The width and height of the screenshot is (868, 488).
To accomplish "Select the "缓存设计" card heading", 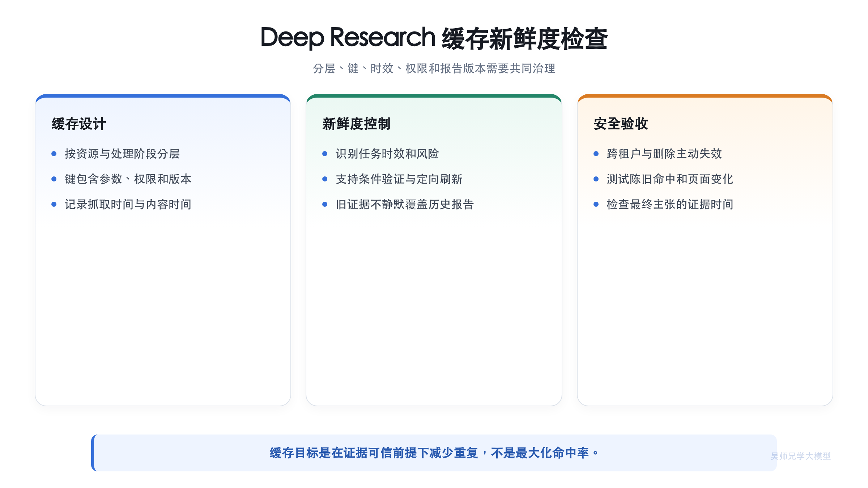I will [79, 124].
